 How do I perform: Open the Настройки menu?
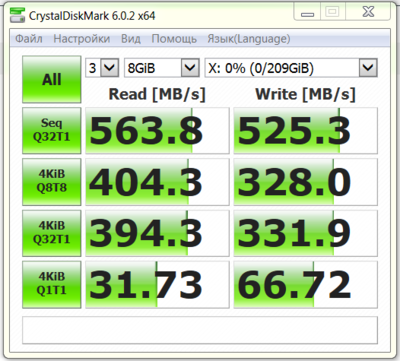(82, 39)
